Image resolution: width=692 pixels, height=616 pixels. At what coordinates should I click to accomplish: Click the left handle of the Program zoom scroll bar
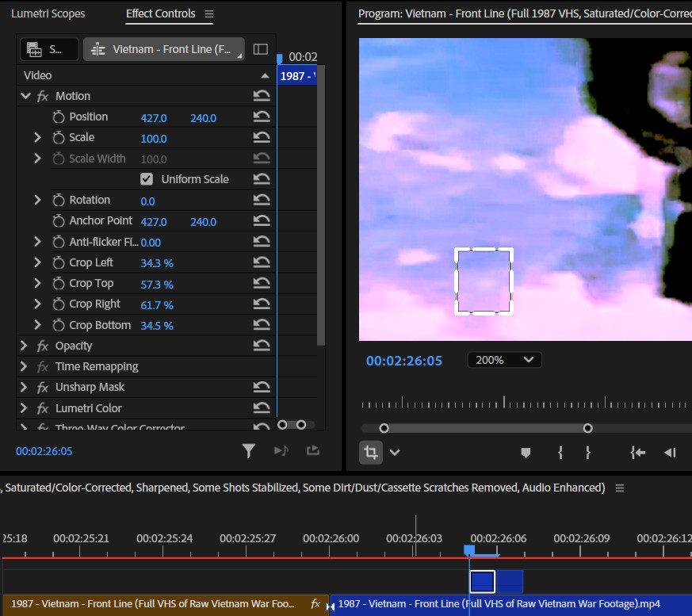click(x=384, y=428)
